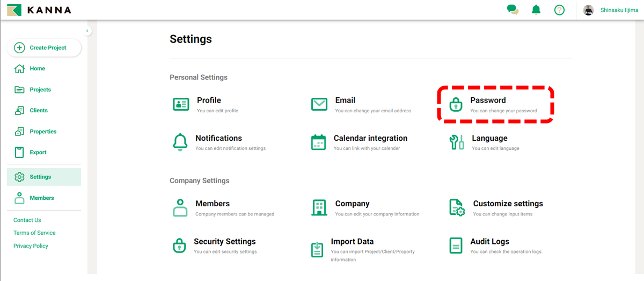Open the help question mark icon
The image size is (644, 281).
click(x=559, y=10)
